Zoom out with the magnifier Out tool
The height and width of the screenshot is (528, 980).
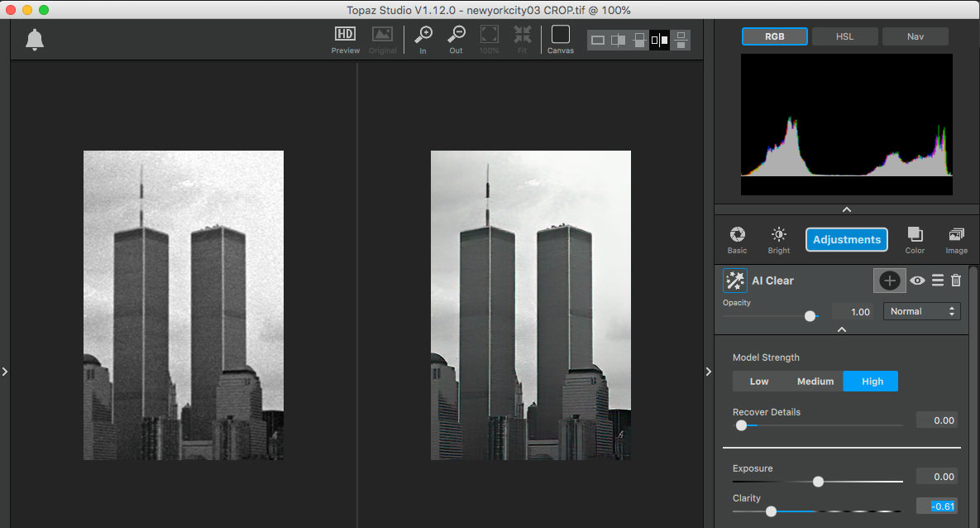pos(457,40)
